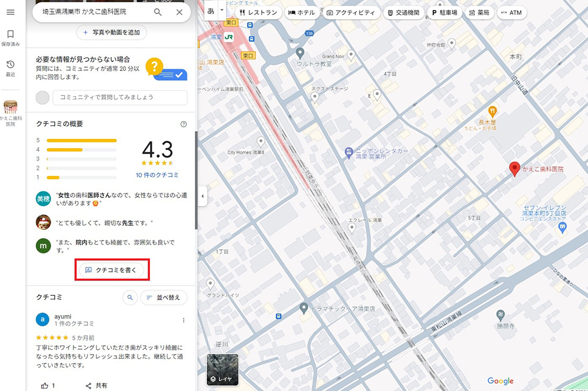Screen dimensions: 588x391
Task: Click the search magnifier in the search box
Action: pos(158,12)
